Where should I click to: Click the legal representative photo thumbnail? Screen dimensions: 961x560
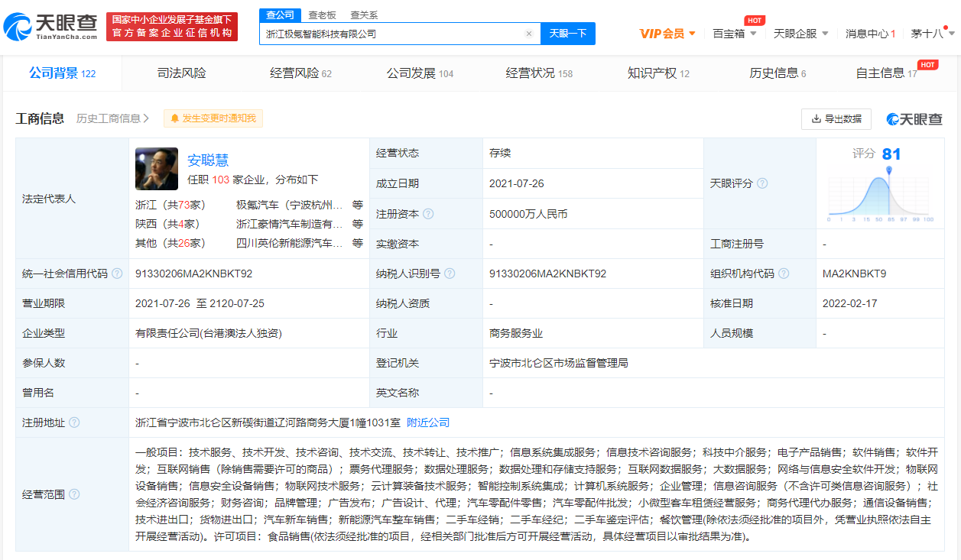[x=157, y=169]
